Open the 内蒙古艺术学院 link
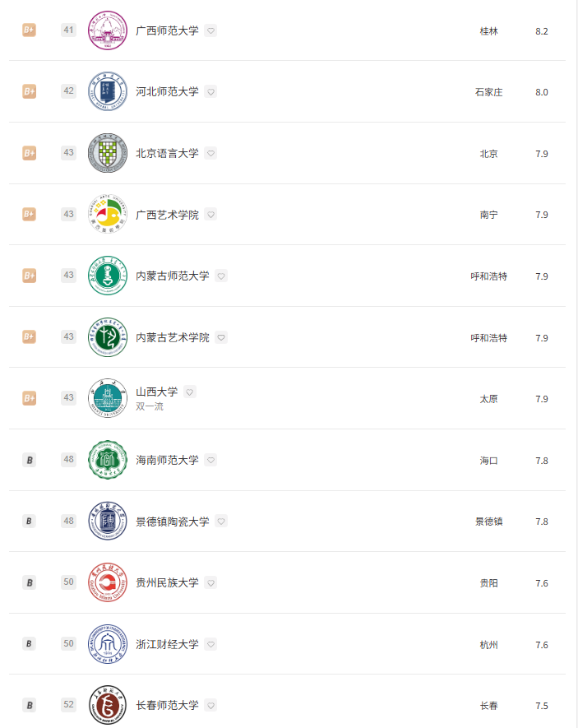 pyautogui.click(x=173, y=337)
